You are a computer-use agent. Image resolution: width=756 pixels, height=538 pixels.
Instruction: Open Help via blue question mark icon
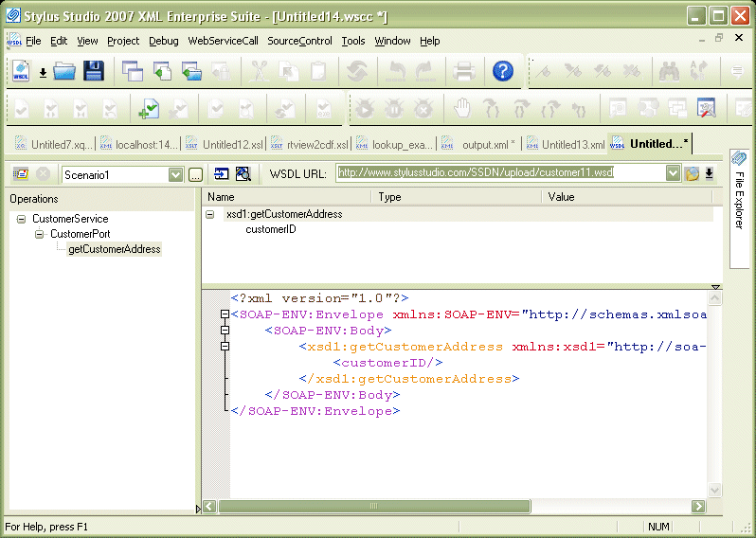[502, 71]
